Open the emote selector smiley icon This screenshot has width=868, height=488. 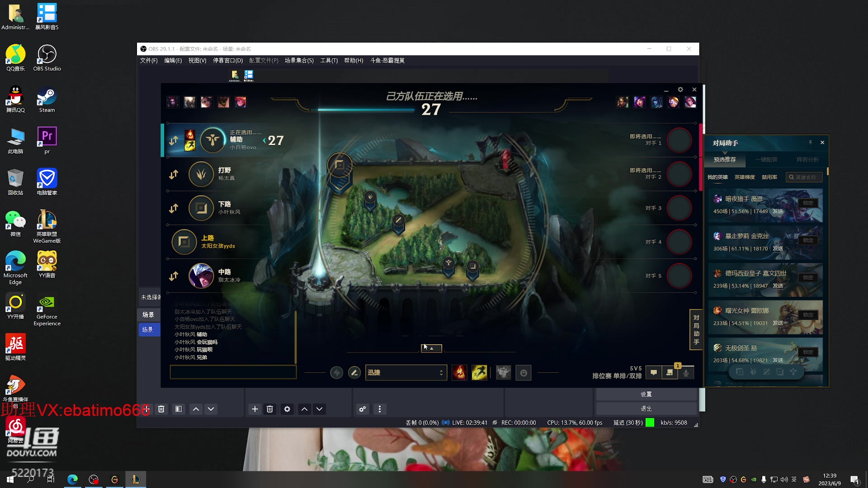(524, 373)
